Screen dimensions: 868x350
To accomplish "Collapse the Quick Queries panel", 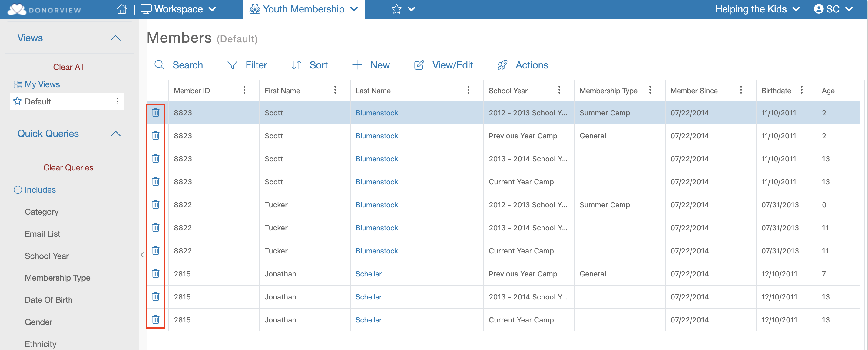I will (116, 134).
